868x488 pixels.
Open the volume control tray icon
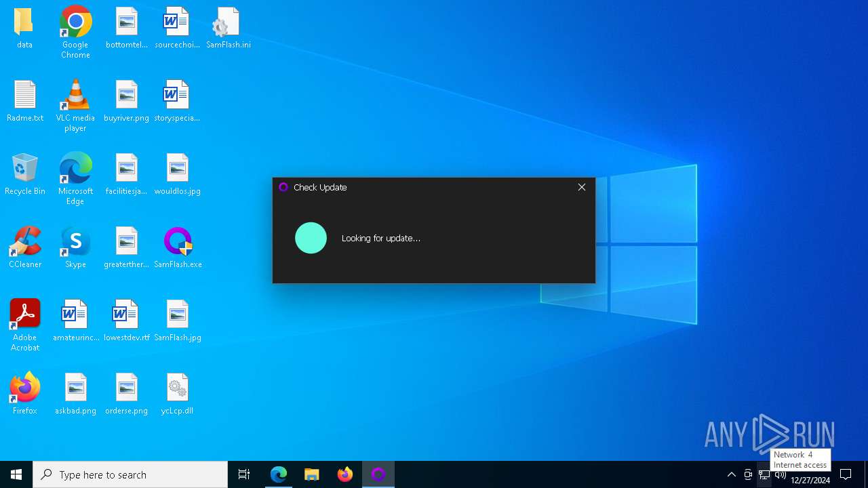781,474
